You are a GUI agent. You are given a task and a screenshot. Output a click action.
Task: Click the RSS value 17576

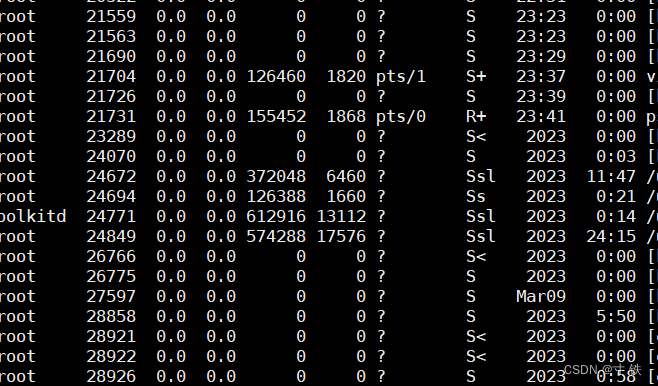click(x=341, y=236)
